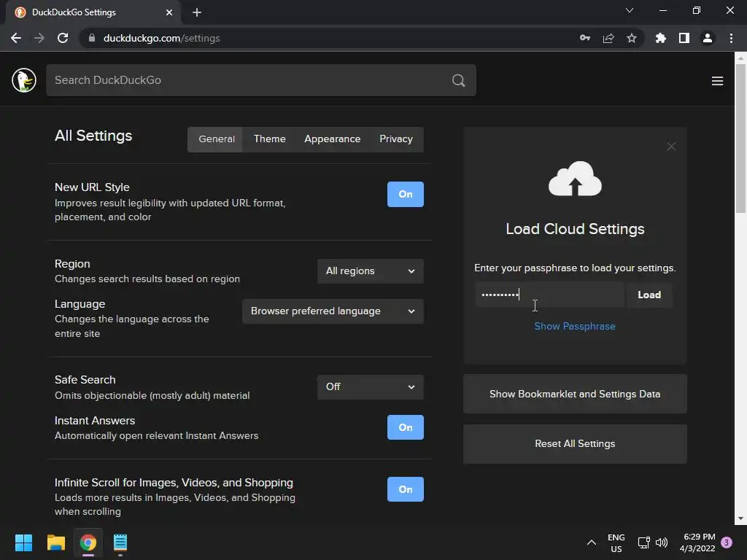
Task: Click the search magnifier icon
Action: [x=458, y=80]
